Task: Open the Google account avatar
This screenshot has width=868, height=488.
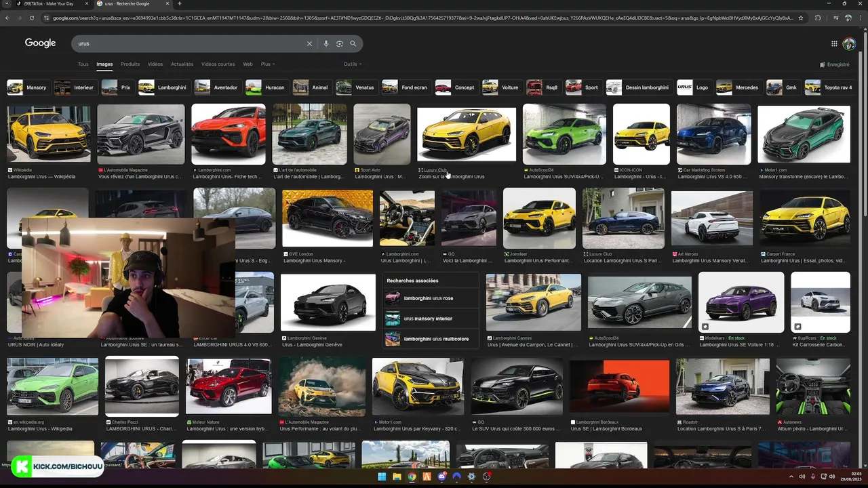Action: [x=849, y=43]
